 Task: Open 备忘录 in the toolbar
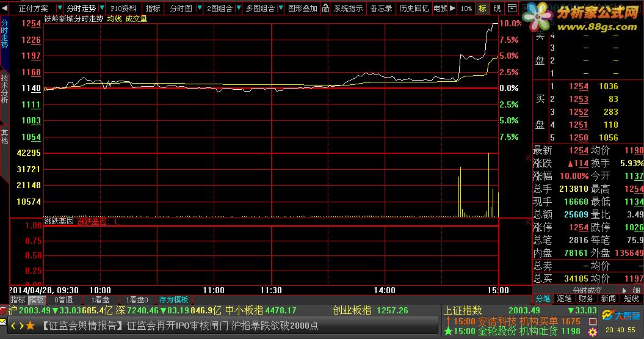[x=381, y=8]
